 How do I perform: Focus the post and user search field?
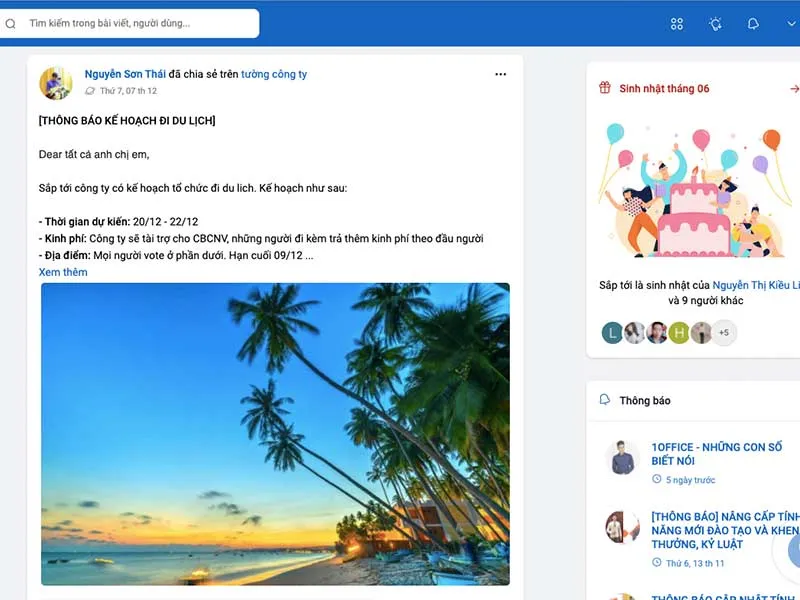coord(135,23)
